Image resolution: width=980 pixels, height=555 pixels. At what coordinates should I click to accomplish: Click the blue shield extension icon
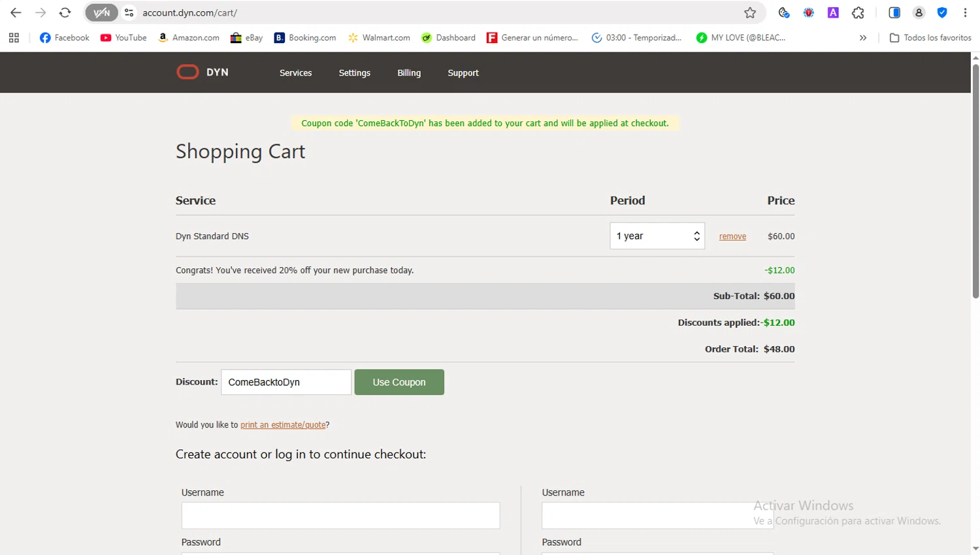point(942,12)
